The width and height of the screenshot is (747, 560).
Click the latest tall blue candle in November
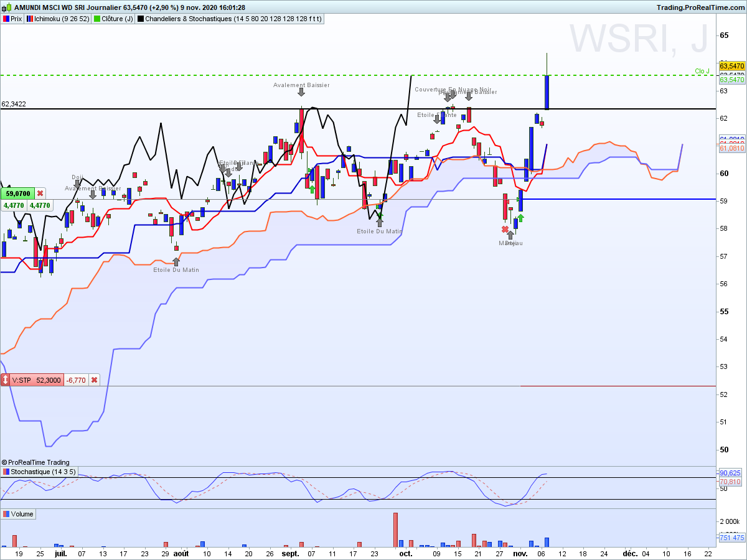[547, 92]
